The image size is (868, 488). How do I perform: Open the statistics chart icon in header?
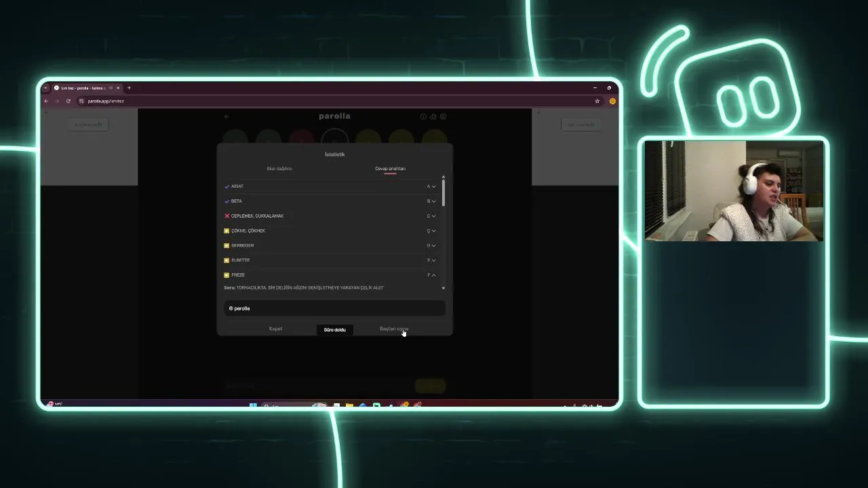(433, 117)
